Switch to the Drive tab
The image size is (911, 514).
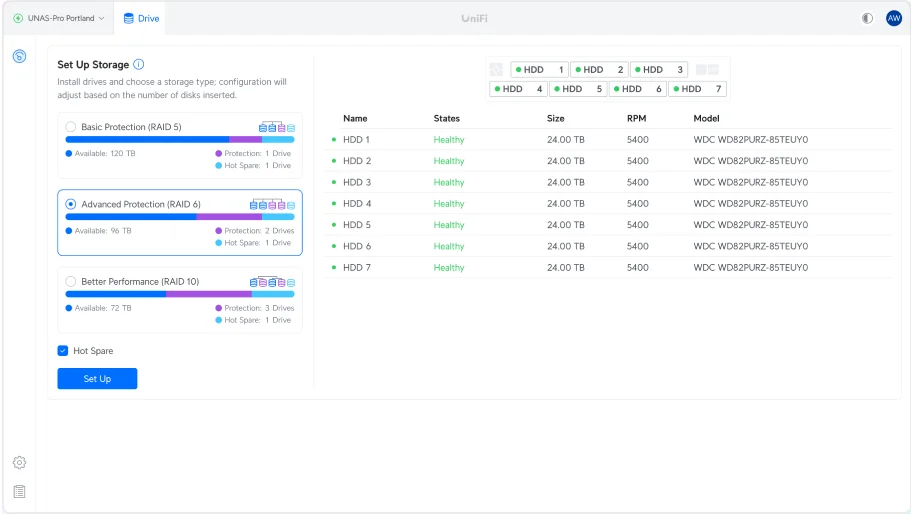coord(141,19)
